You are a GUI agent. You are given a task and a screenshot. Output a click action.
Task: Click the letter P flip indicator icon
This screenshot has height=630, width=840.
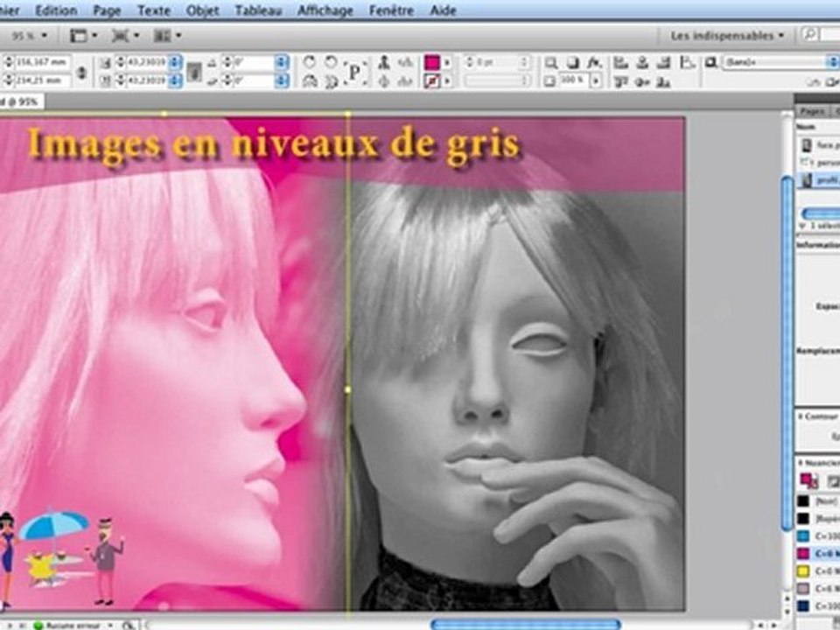click(x=354, y=72)
